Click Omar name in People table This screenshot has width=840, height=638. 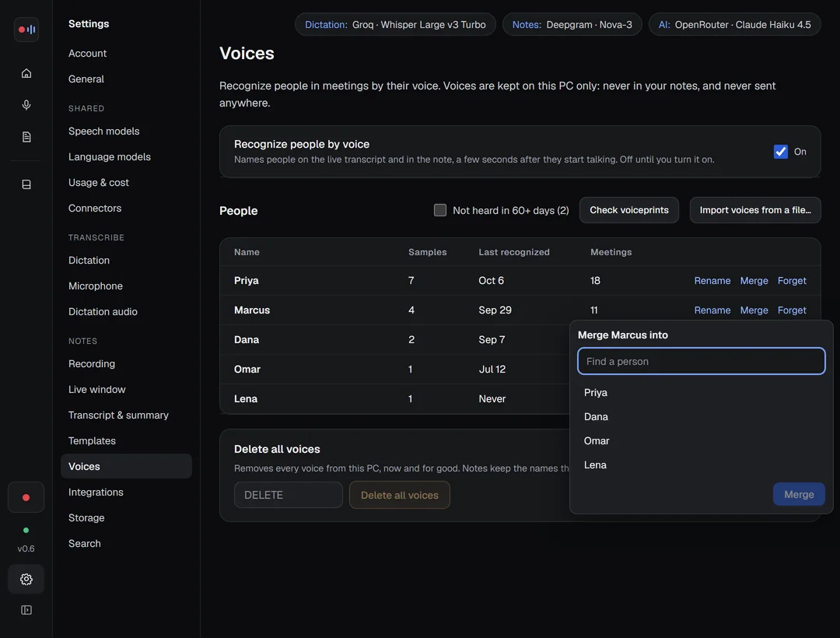[x=247, y=369]
